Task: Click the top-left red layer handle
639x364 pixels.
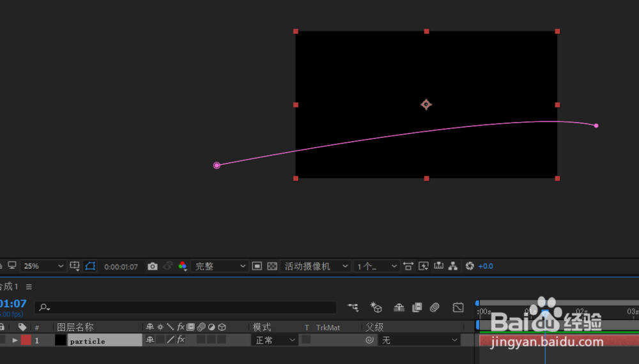Action: 296,31
